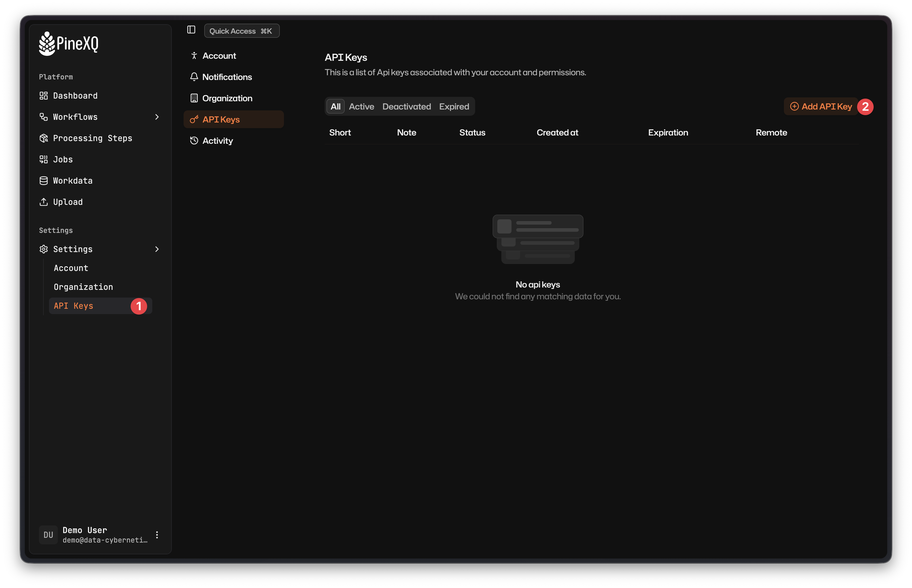Click the Jobs grid icon
This screenshot has height=588, width=912.
[43, 159]
